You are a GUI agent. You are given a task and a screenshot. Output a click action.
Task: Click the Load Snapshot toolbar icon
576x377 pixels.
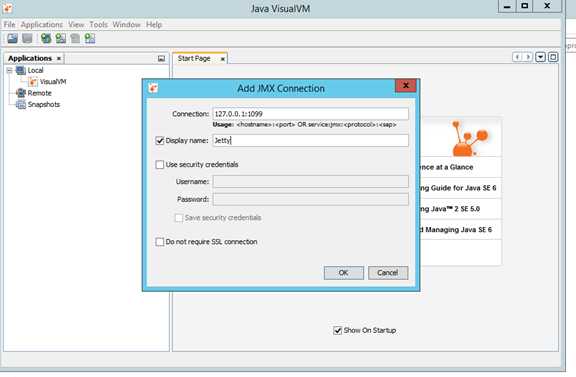pyautogui.click(x=12, y=38)
